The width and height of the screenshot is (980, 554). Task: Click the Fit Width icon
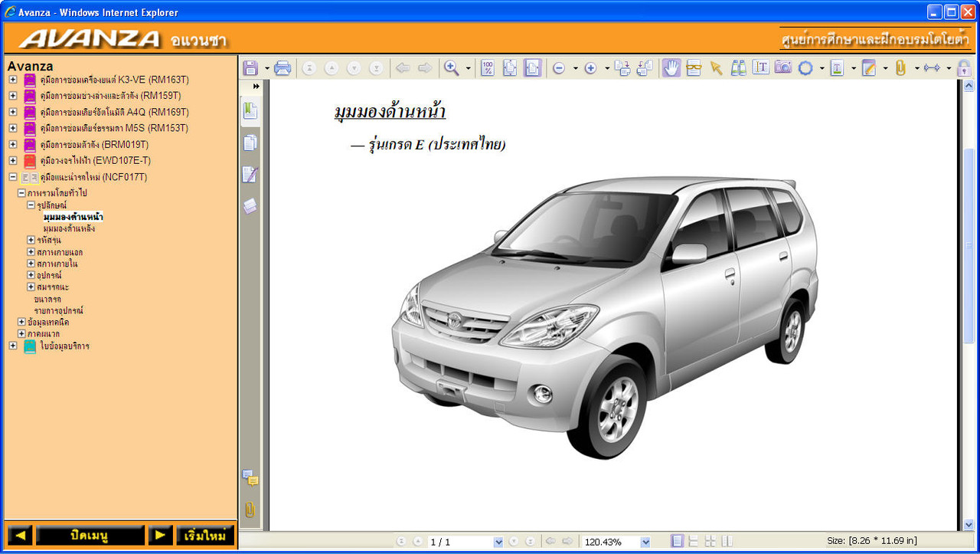[532, 68]
